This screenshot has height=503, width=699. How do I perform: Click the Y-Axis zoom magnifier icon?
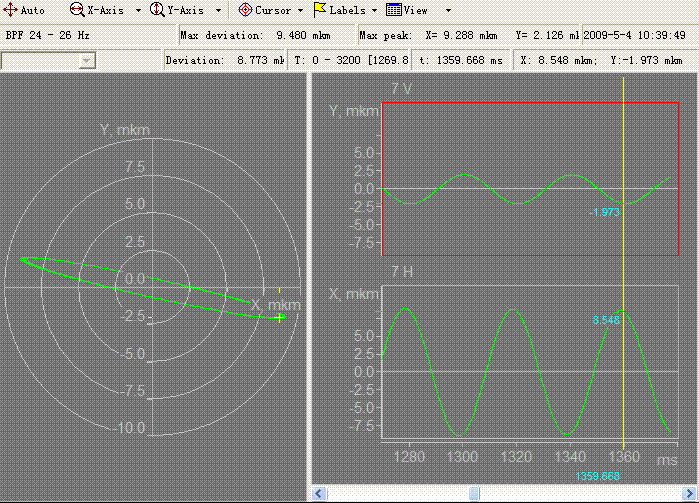[157, 9]
